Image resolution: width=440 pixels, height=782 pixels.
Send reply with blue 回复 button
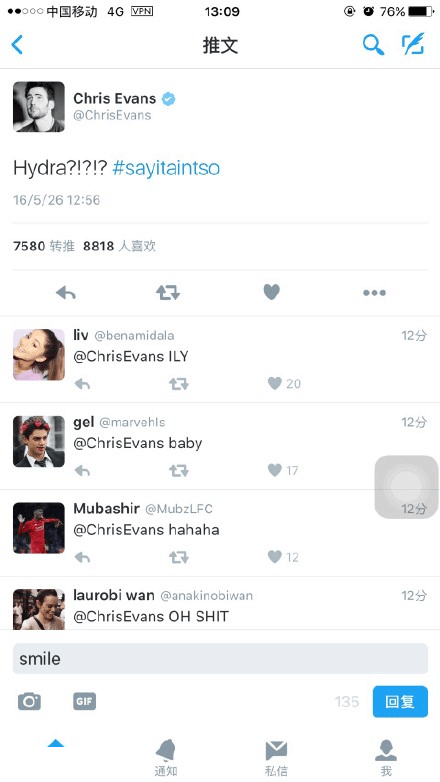400,702
